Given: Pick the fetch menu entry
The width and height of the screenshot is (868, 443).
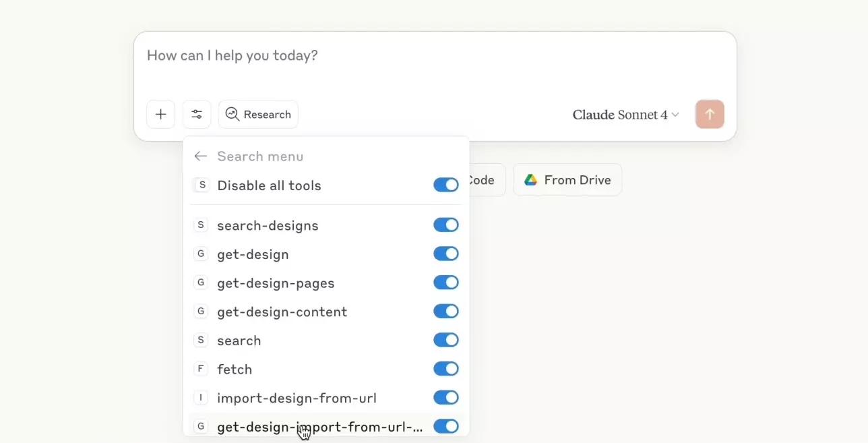Looking at the screenshot, I should [326, 369].
